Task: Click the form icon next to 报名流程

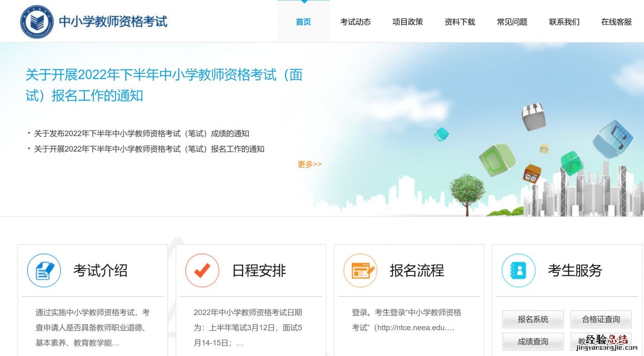Action: click(x=360, y=270)
